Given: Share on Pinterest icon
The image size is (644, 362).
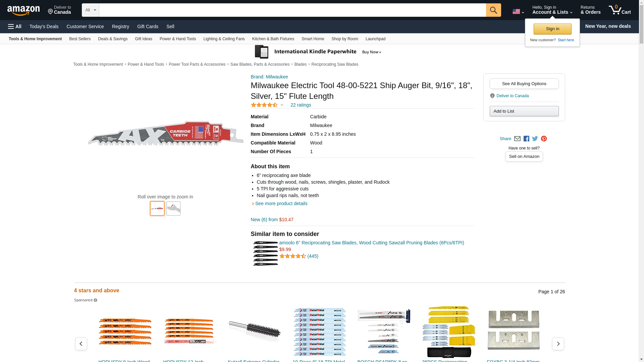Looking at the screenshot, I should 544,139.
